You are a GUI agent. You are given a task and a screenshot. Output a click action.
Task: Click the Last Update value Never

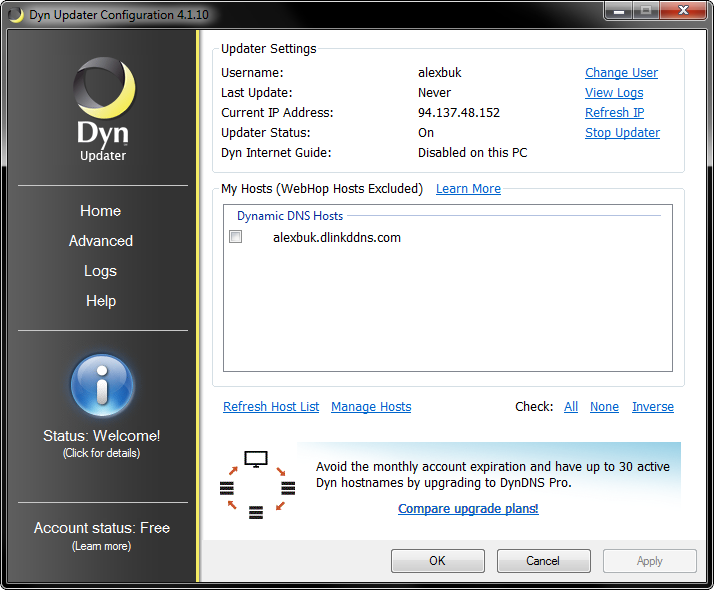click(434, 93)
